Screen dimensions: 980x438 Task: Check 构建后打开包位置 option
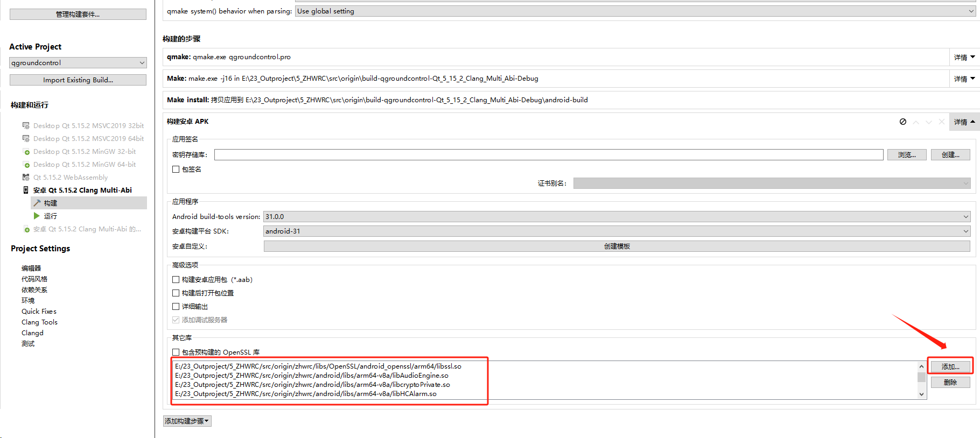[x=176, y=293]
